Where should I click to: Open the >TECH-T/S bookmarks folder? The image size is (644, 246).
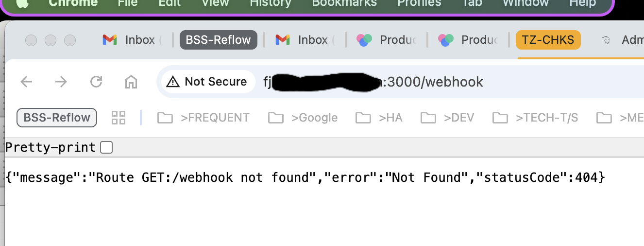[x=535, y=118]
